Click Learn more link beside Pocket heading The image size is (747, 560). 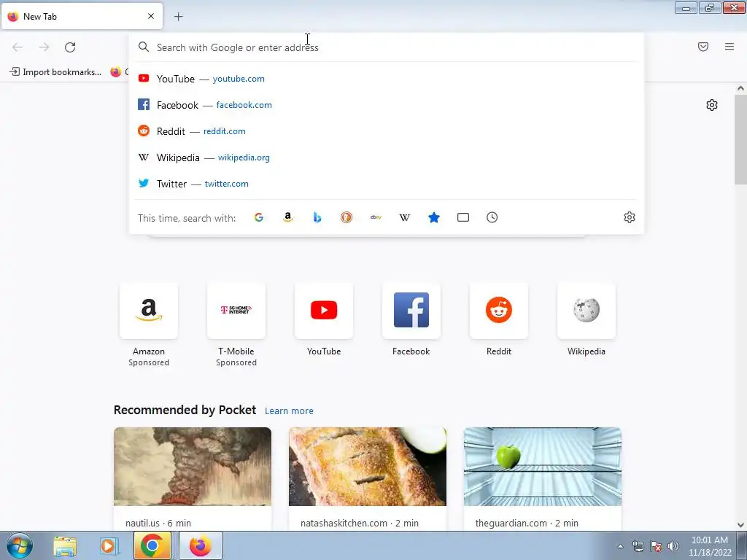(x=289, y=411)
